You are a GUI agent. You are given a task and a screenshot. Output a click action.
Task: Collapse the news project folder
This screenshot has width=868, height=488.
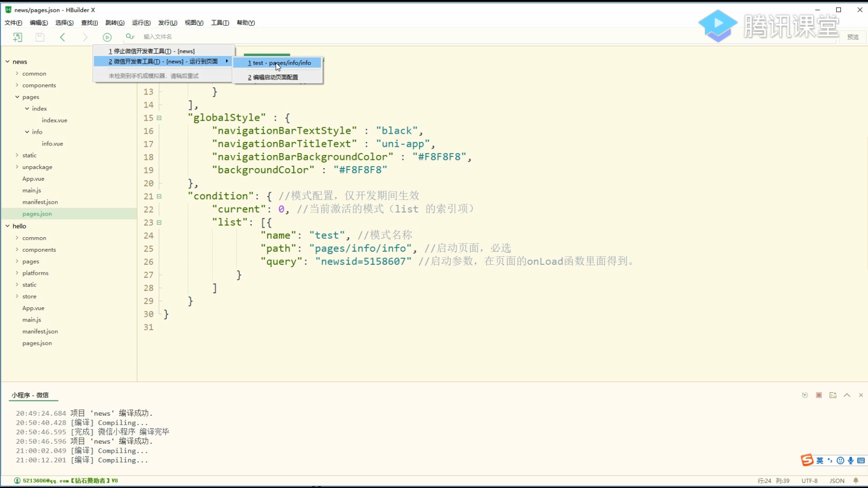point(8,61)
